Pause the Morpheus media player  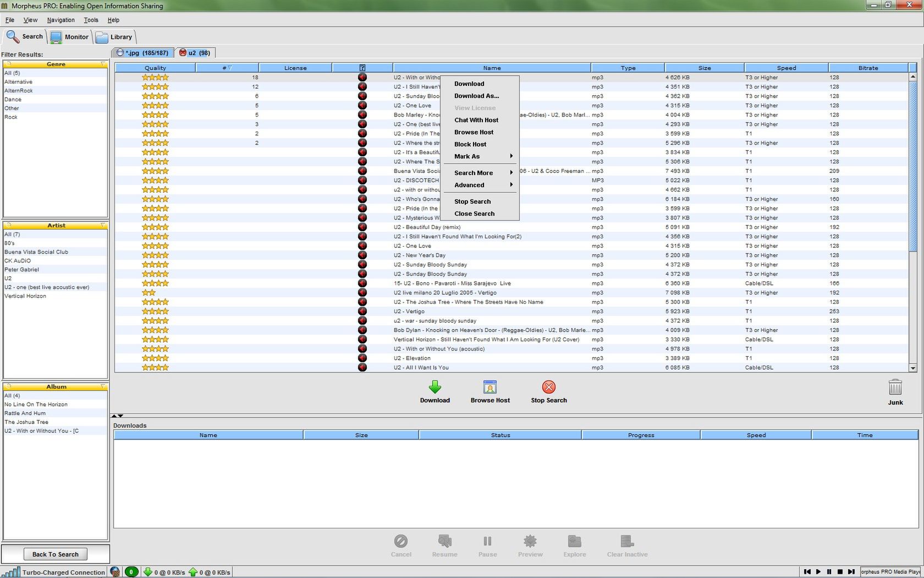(829, 572)
